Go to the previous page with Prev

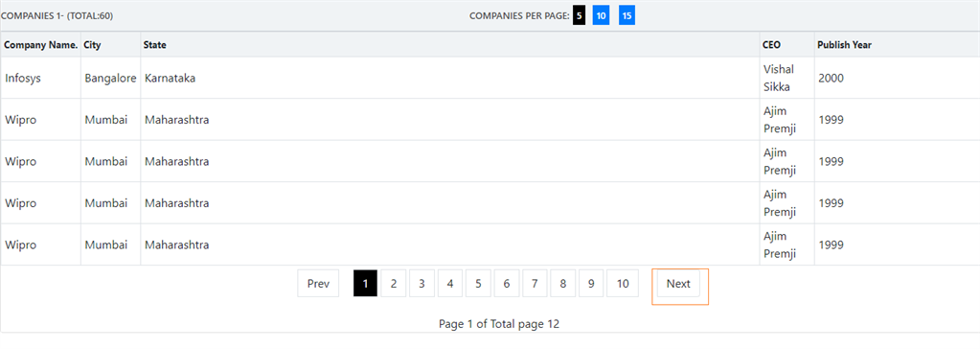[318, 284]
